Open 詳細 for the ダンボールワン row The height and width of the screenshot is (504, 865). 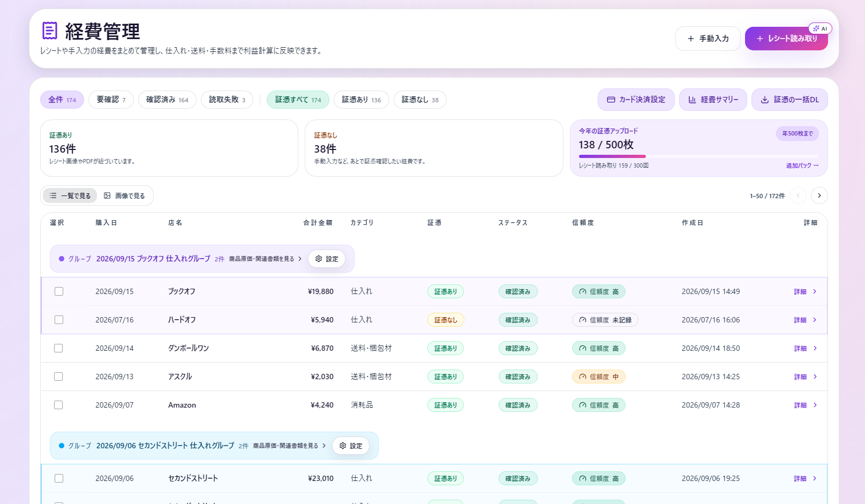pos(806,348)
